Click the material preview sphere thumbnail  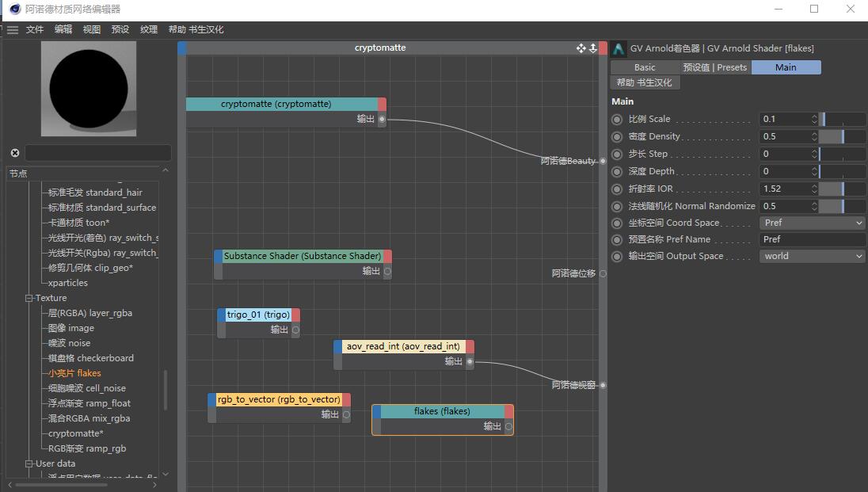(89, 89)
